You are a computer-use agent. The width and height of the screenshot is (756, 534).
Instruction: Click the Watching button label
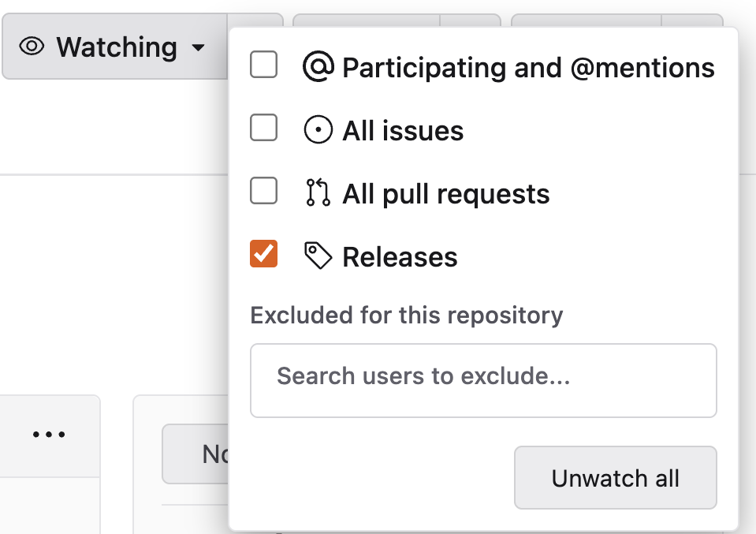coord(117,47)
